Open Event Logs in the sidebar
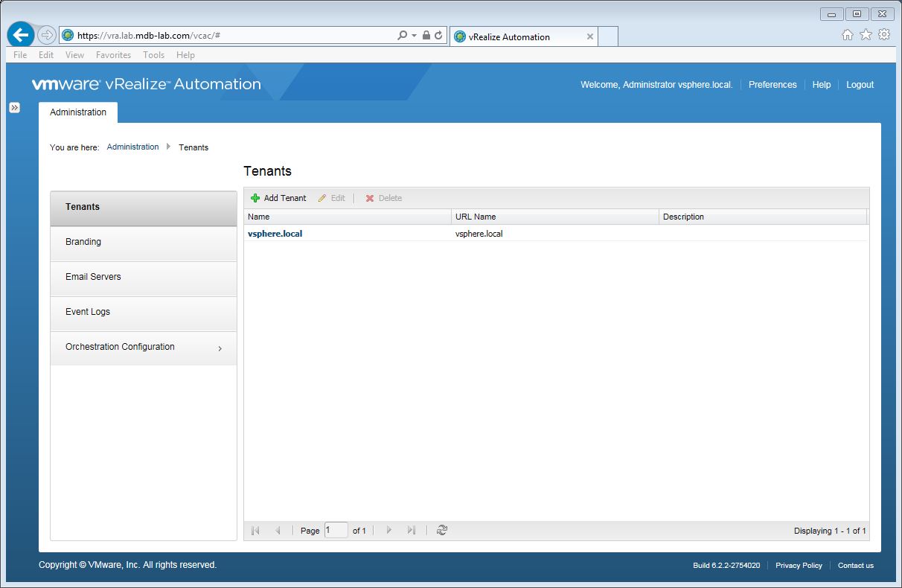 (88, 312)
